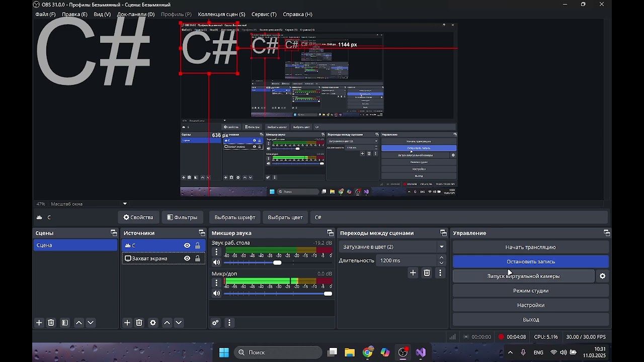This screenshot has width=644, height=362.
Task: Mute desktop audio speaker icon
Action: [216, 262]
